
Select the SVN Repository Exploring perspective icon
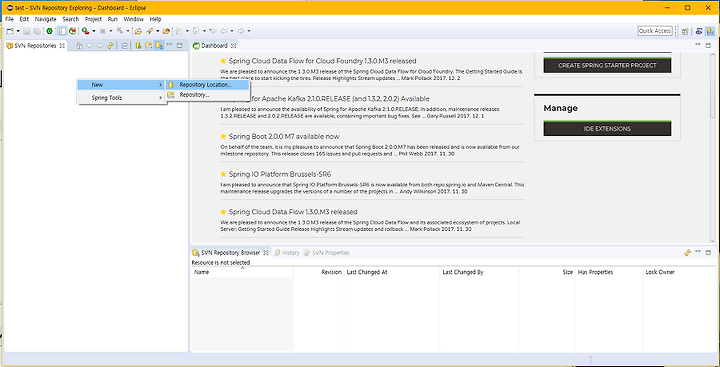(x=710, y=31)
